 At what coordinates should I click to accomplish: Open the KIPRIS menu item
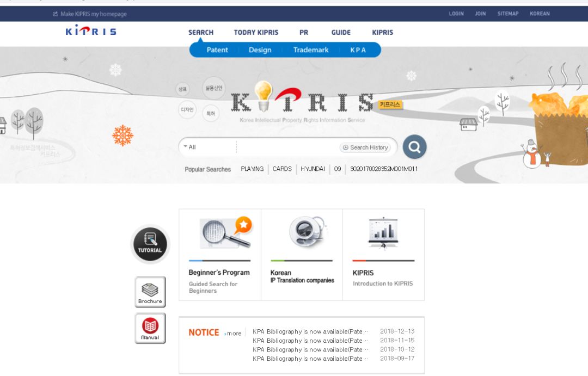click(x=383, y=32)
